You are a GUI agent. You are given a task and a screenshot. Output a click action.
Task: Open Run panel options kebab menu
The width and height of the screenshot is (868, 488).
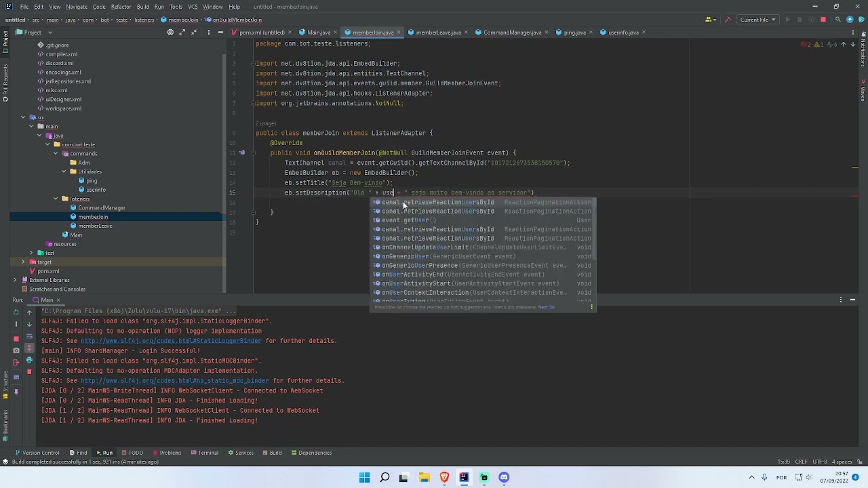click(841, 300)
